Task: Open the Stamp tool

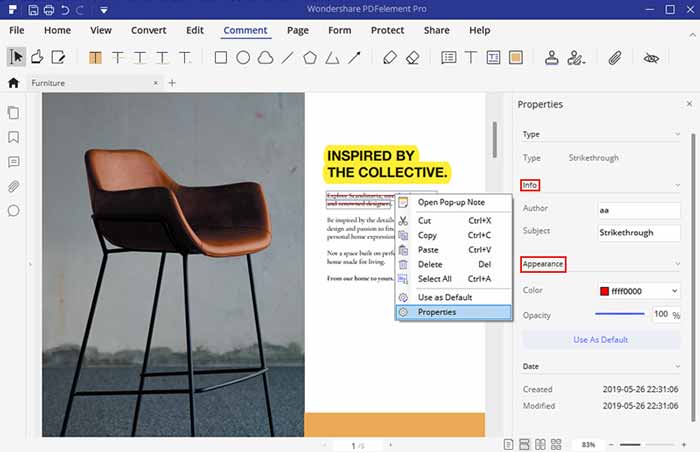Action: (x=552, y=58)
